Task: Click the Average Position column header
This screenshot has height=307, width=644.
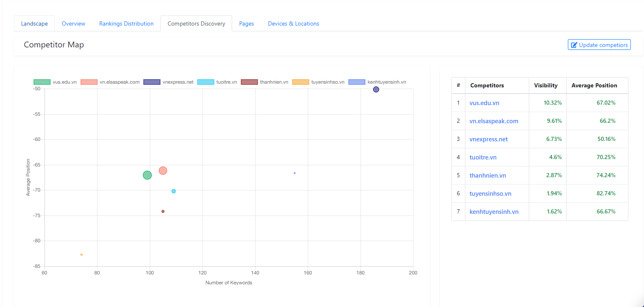Action: pyautogui.click(x=594, y=85)
